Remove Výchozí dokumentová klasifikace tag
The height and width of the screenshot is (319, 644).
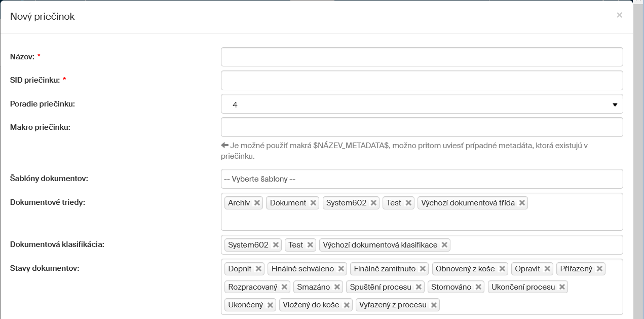point(444,245)
